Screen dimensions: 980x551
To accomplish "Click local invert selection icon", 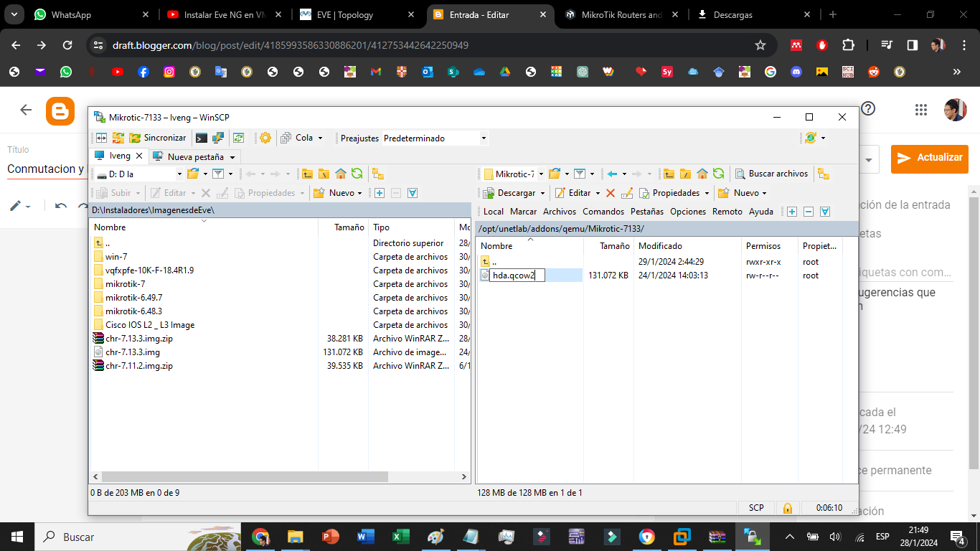I will pos(413,193).
